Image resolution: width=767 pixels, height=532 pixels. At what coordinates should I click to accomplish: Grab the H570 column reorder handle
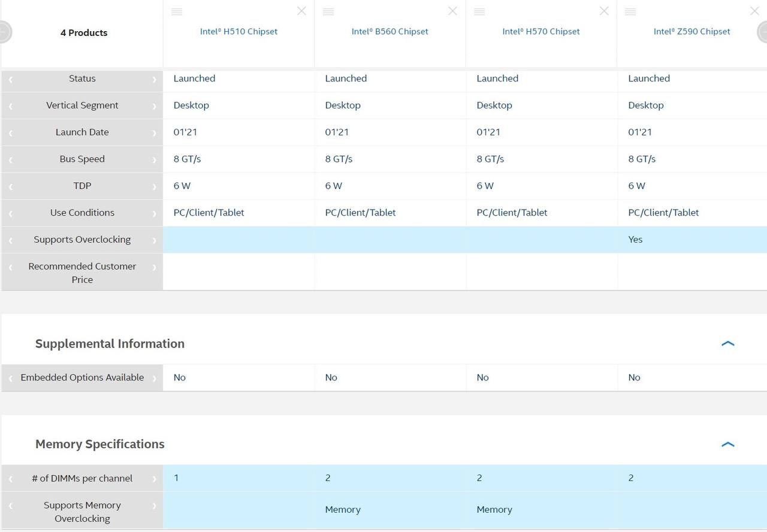479,11
